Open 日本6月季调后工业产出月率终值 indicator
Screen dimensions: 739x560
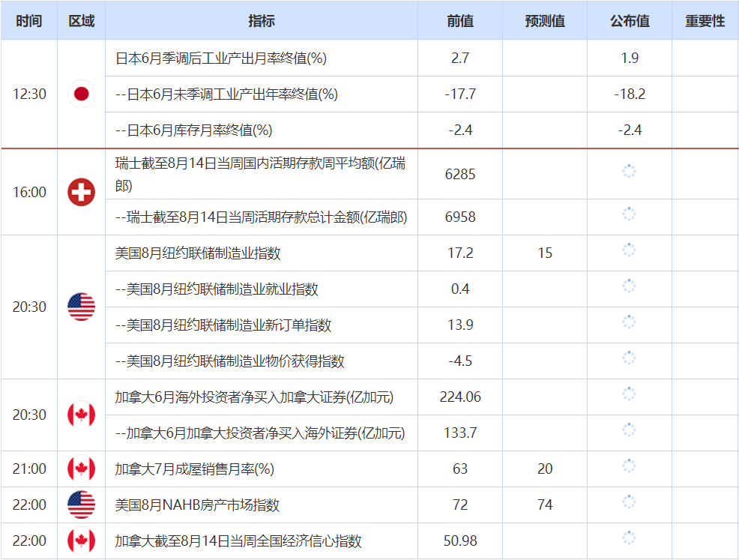point(221,58)
